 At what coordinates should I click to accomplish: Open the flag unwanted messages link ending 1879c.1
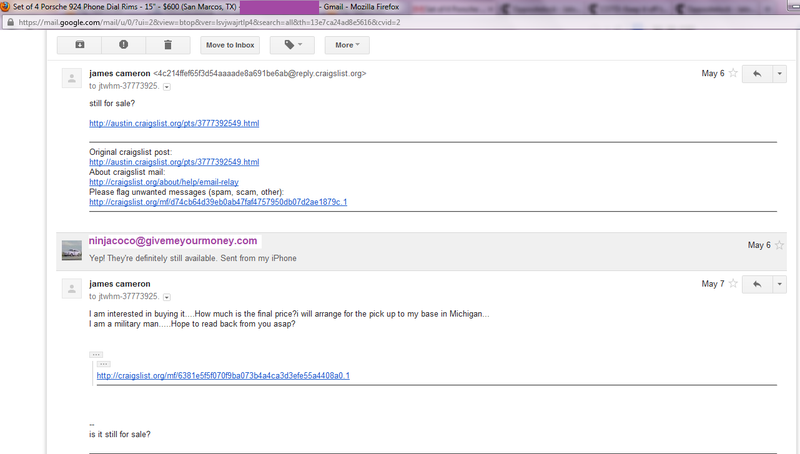[218, 202]
